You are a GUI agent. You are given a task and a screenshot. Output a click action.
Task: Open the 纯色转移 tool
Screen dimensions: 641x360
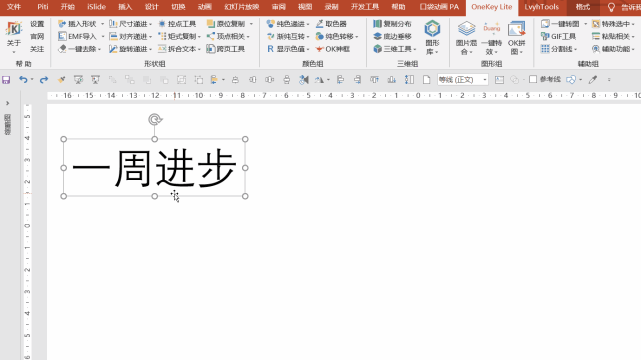[x=337, y=36]
